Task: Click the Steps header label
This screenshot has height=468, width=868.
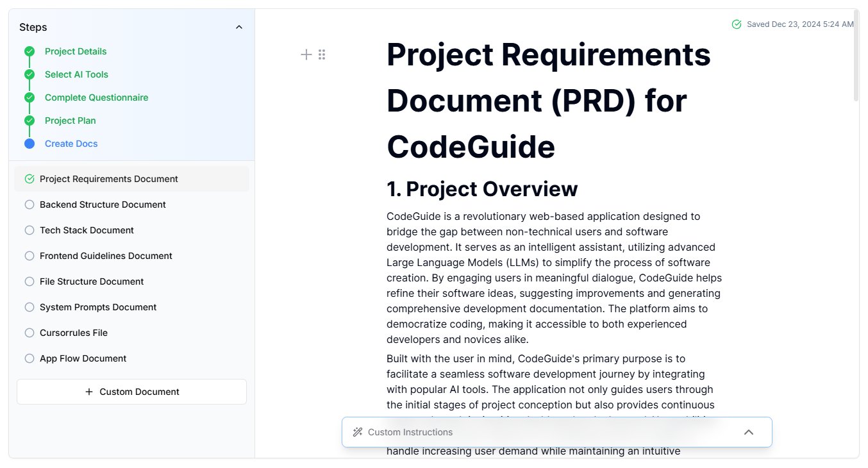Action: [x=33, y=27]
